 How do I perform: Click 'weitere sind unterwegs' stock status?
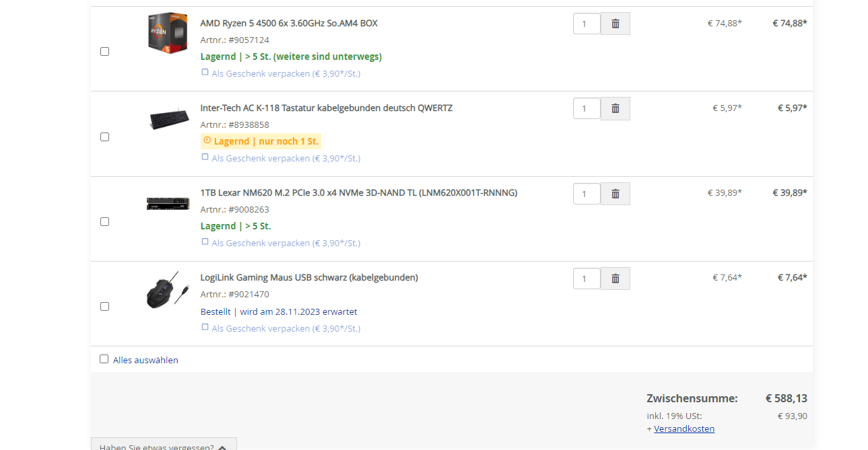(x=327, y=57)
